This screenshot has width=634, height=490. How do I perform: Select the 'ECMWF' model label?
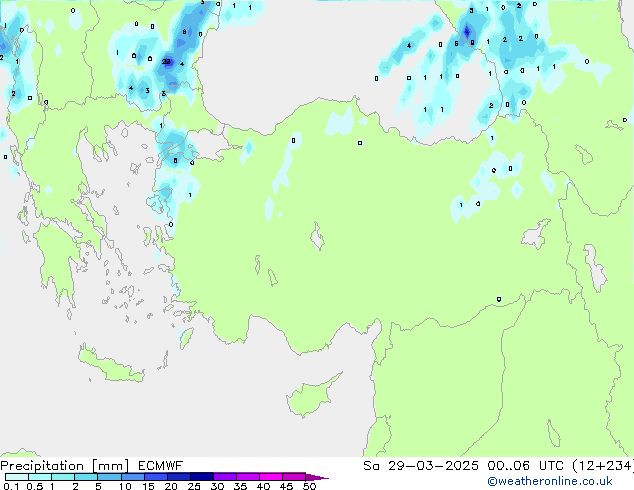pyautogui.click(x=161, y=466)
